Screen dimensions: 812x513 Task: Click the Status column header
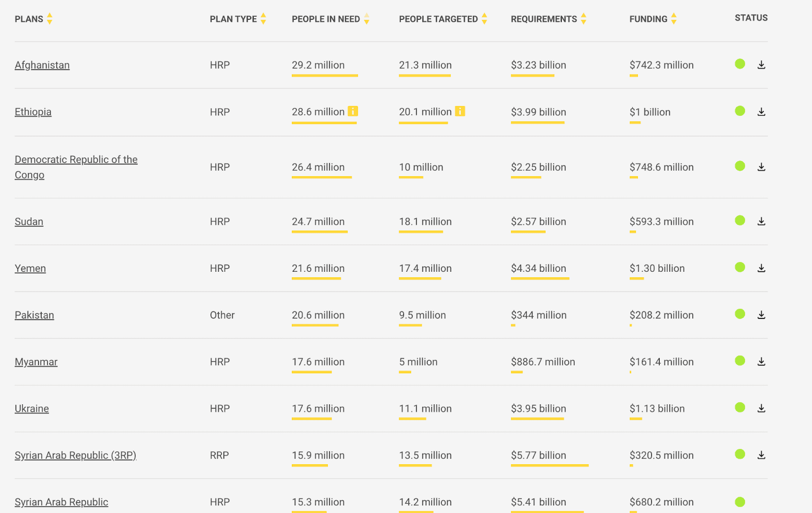(x=751, y=18)
